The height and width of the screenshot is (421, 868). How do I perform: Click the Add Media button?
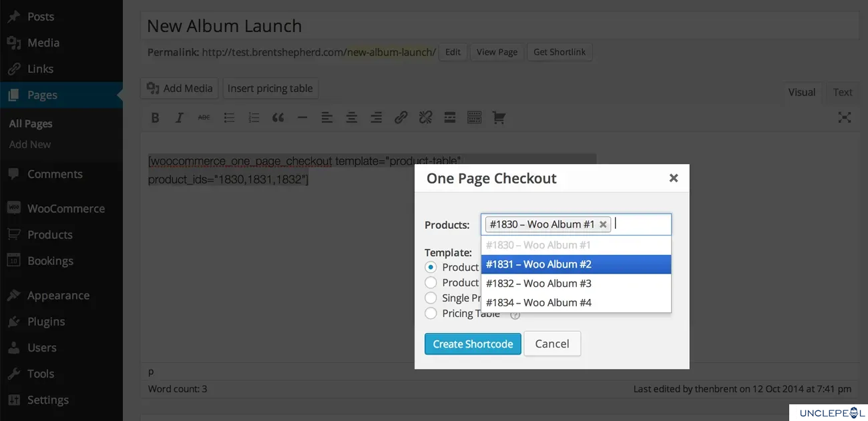[180, 88]
